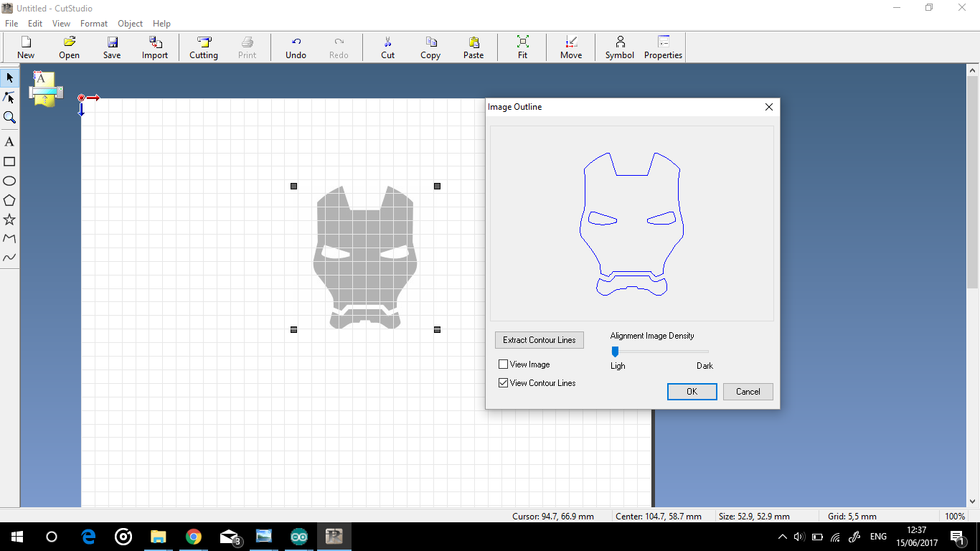
Task: Click the New document toolbar icon
Action: (26, 47)
